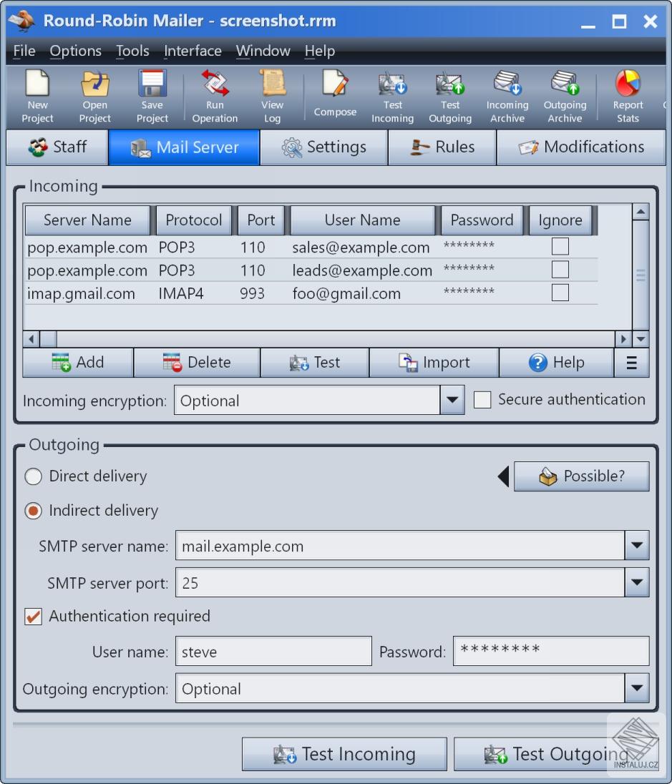
Task: Click scroll-down arrow of incoming list
Action: (641, 339)
